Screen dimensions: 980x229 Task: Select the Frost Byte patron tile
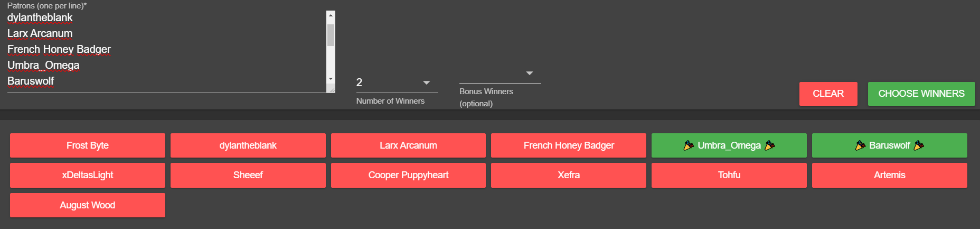(88, 145)
